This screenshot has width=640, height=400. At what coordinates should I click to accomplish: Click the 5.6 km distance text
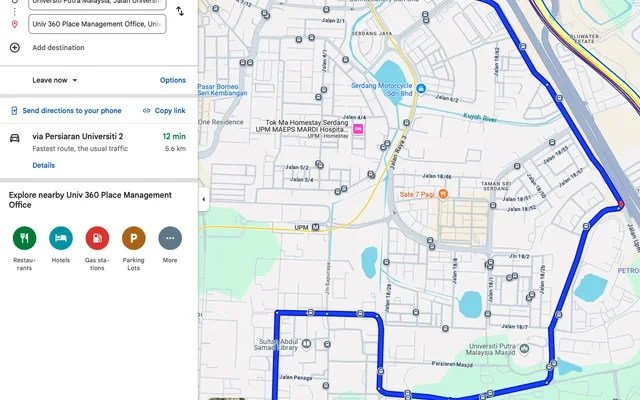176,149
